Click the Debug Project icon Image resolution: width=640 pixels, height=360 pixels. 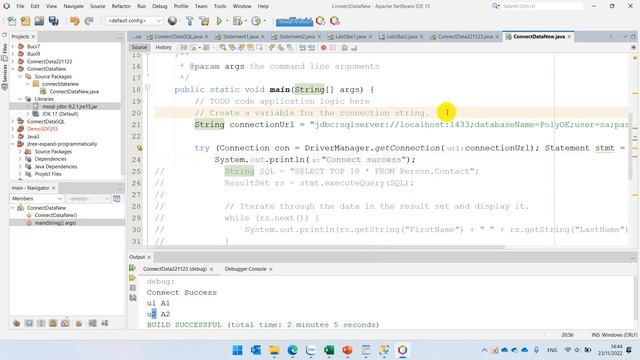(237, 21)
